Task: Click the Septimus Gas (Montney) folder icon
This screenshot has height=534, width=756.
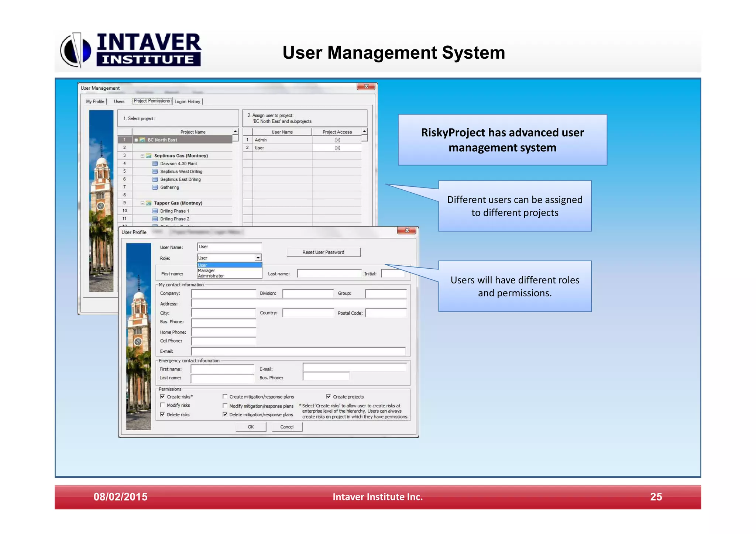Action: [149, 156]
